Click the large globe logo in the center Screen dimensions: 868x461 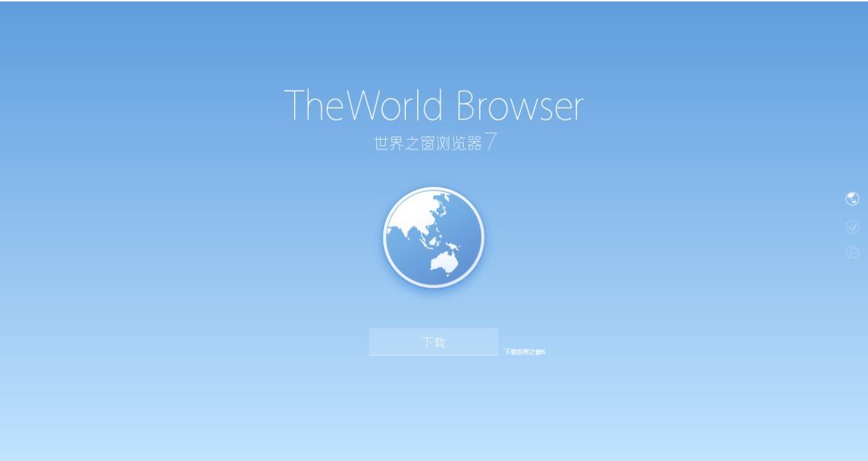pyautogui.click(x=433, y=237)
